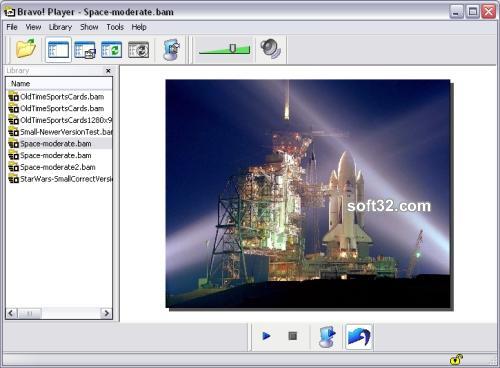This screenshot has width=500, height=368.
Task: Open file with the yellow folder icon
Action: pos(26,48)
